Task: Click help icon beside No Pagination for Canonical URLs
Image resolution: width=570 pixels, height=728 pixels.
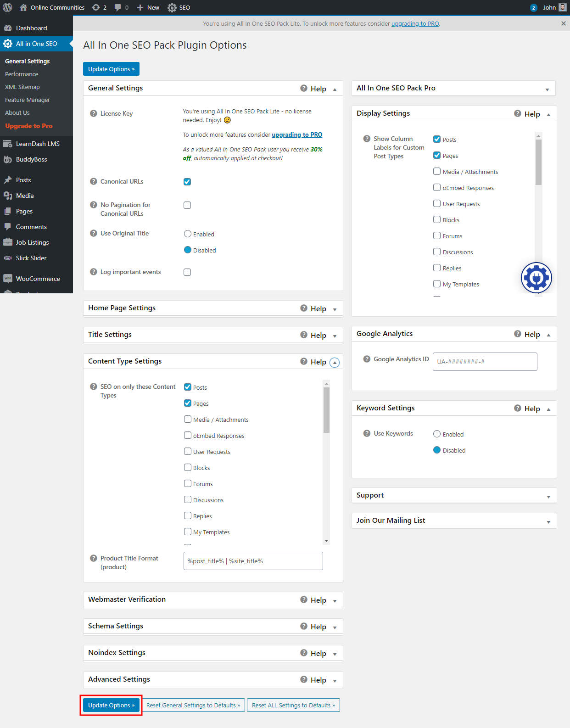Action: 94,205
